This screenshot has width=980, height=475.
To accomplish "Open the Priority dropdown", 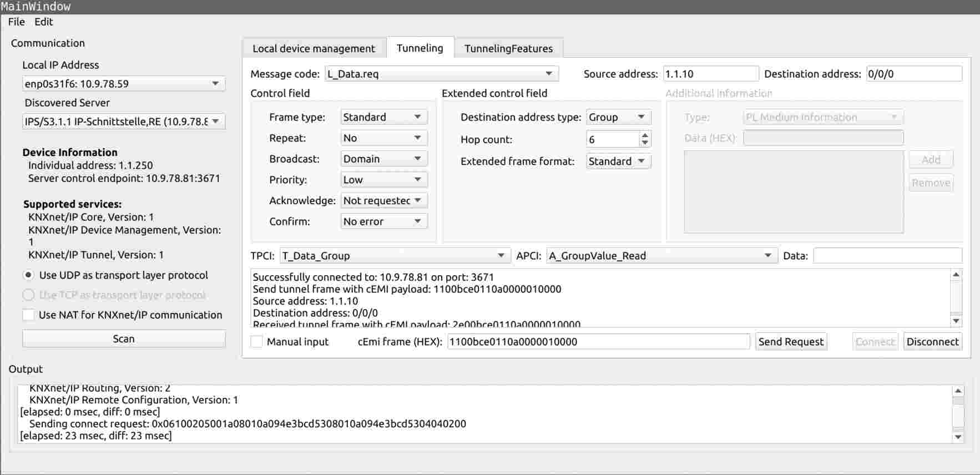I will tap(383, 180).
